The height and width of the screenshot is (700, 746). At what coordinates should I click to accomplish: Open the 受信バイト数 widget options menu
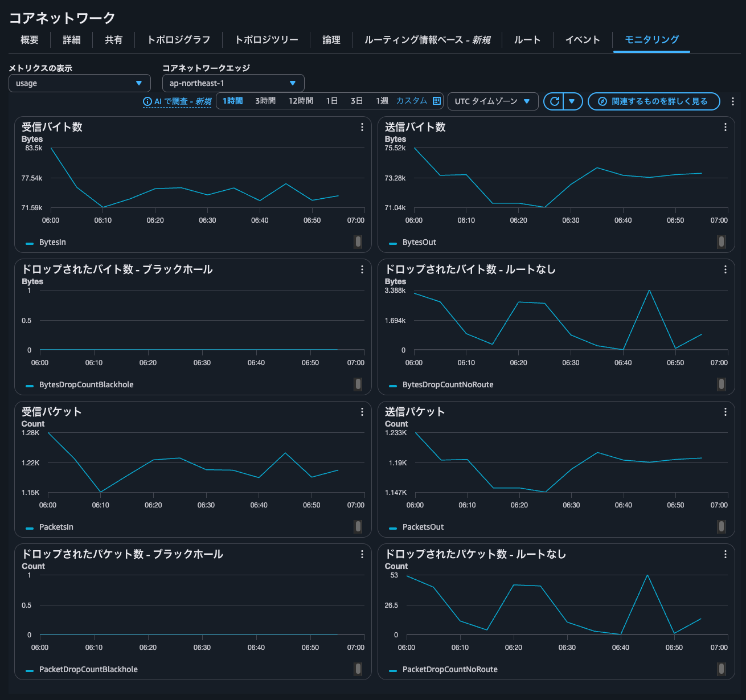point(362,127)
